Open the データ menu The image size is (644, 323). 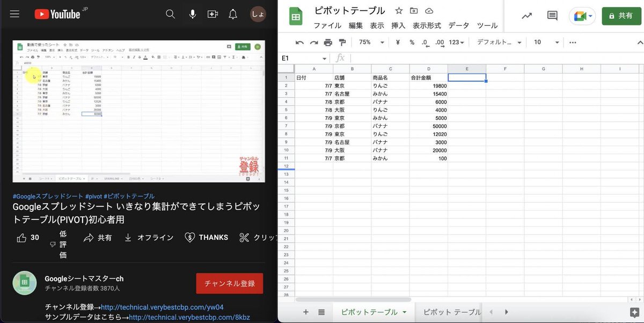click(459, 25)
